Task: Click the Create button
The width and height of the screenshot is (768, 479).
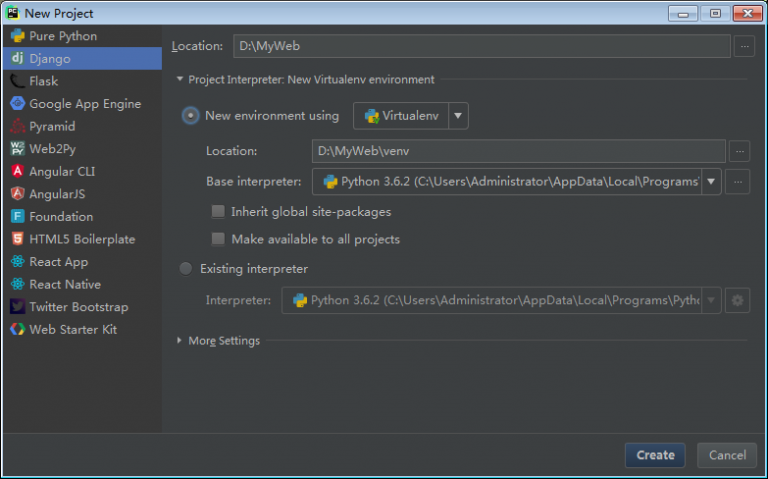Action: coord(655,455)
